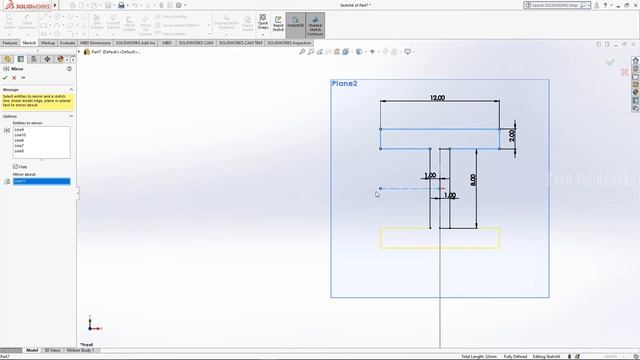Click the Mirror Entities command
This screenshot has height=360, width=640.
[x=171, y=17]
